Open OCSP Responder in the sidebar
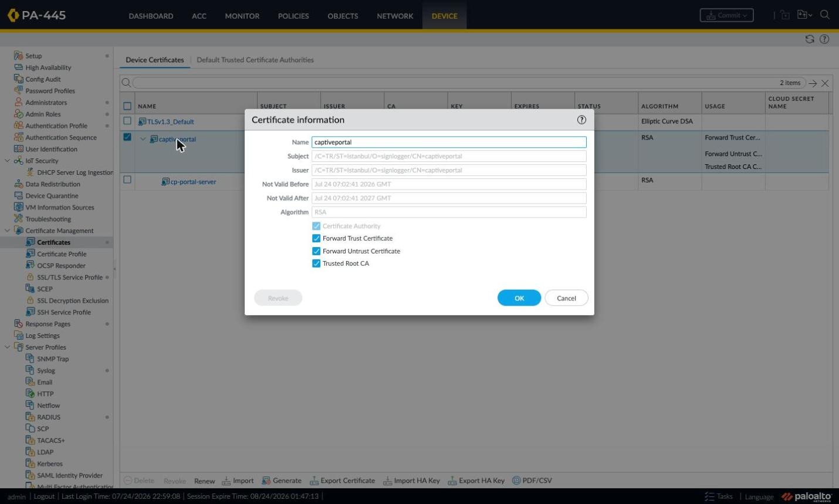Screen dimensions: 839x504 point(61,266)
